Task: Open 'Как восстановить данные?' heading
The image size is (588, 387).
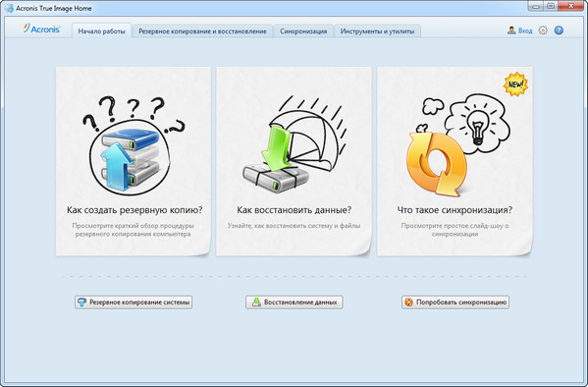Action: pos(294,210)
